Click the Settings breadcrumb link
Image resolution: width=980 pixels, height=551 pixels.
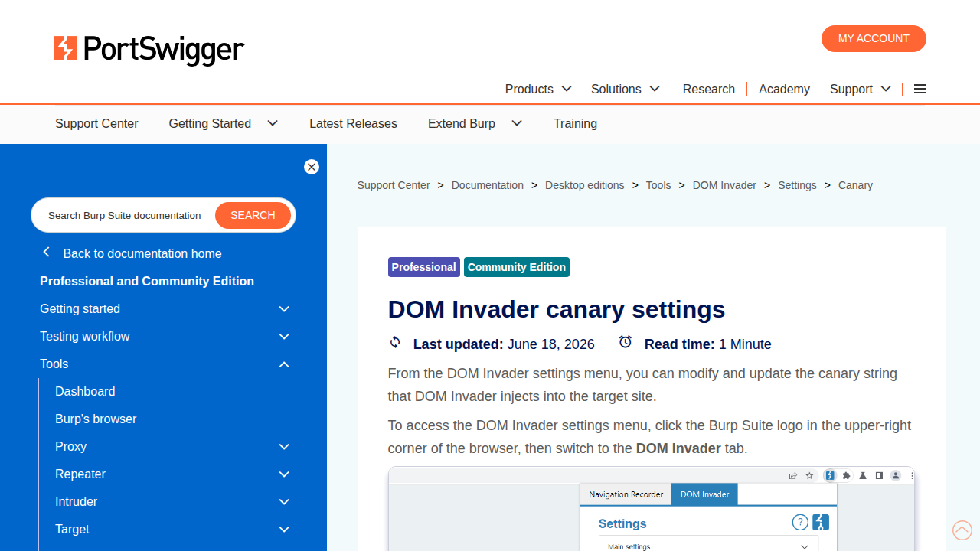click(797, 185)
